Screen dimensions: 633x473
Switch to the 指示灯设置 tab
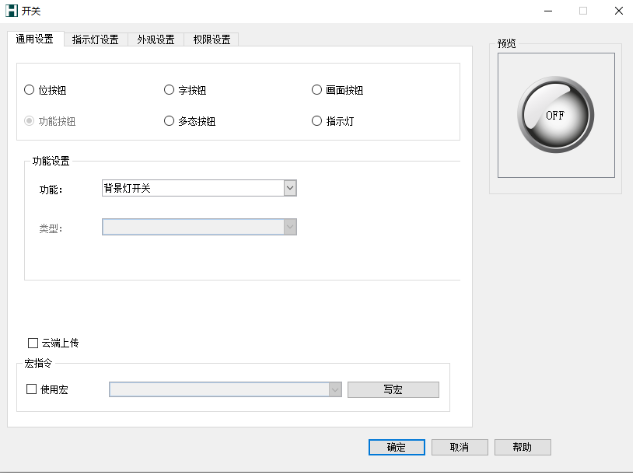pos(95,39)
